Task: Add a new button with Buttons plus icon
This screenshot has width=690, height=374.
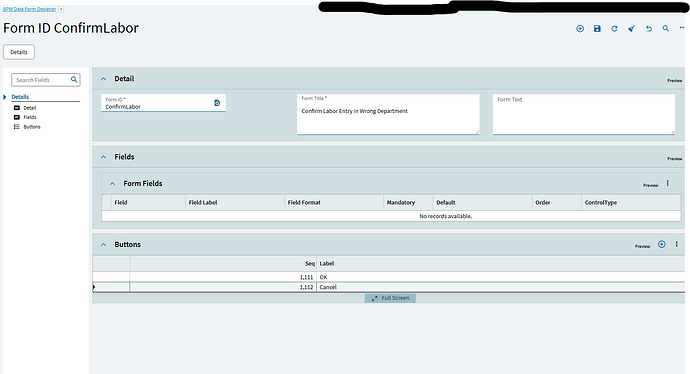Action: click(x=661, y=244)
